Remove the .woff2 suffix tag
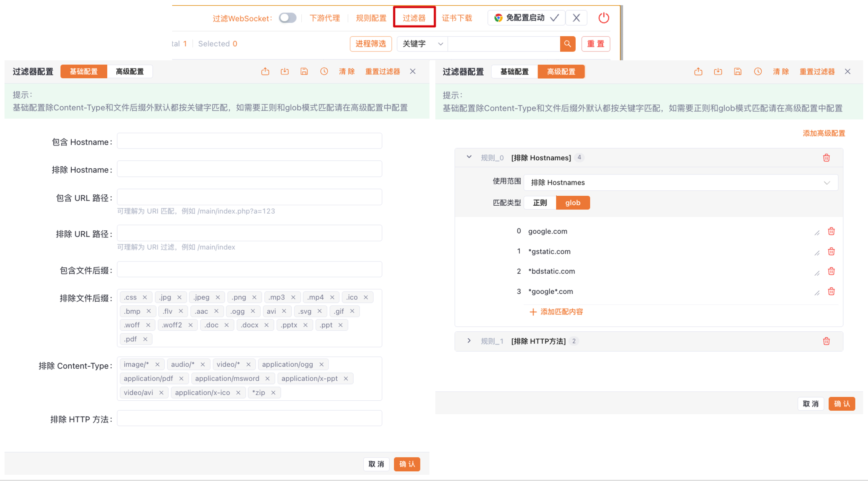Screen dimensions: 868x481 click(x=190, y=325)
